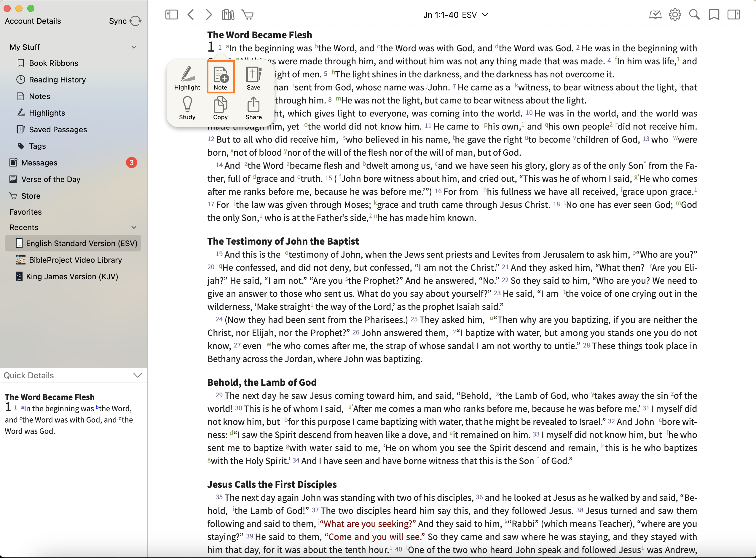
Task: Click the search magnifier icon
Action: tap(694, 15)
